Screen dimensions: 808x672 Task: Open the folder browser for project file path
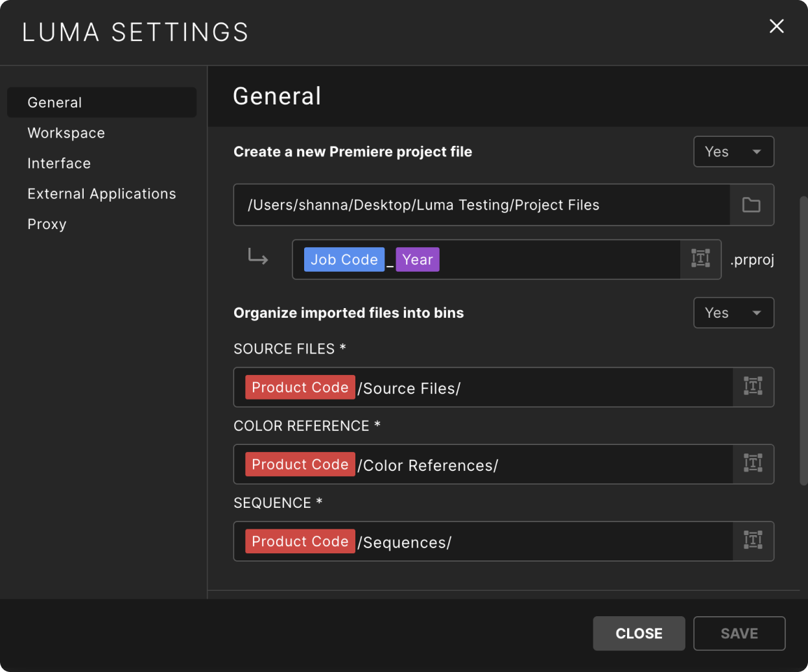click(751, 204)
